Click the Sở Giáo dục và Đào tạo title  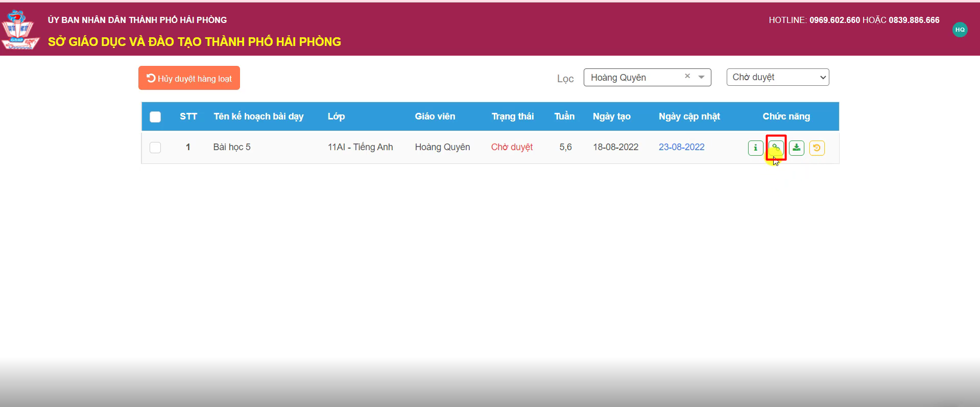coord(195,42)
